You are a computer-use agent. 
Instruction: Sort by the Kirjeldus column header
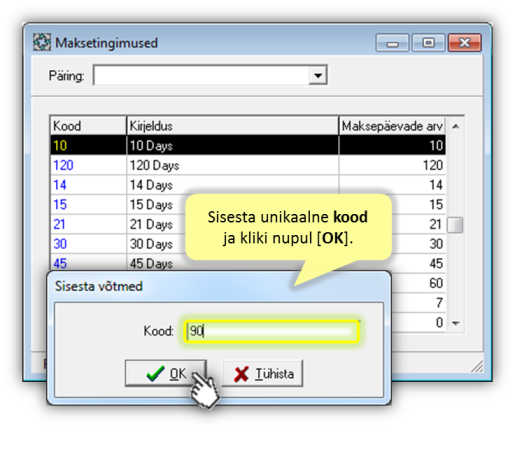(233, 126)
